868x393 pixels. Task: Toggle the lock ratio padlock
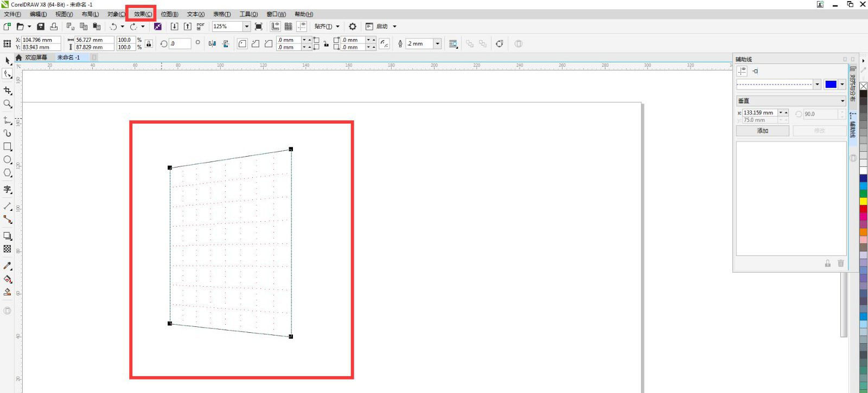[x=149, y=44]
